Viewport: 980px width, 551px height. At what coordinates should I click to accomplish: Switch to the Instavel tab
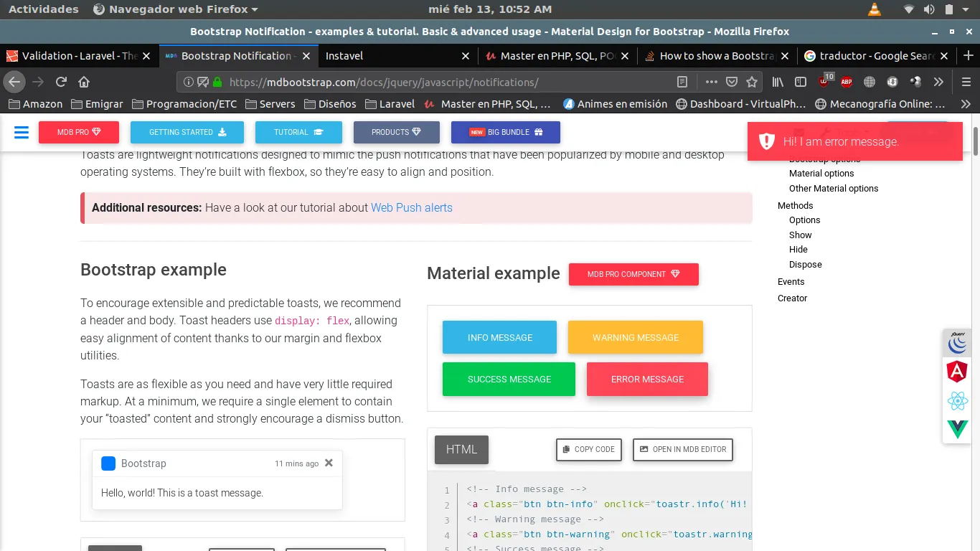397,56
